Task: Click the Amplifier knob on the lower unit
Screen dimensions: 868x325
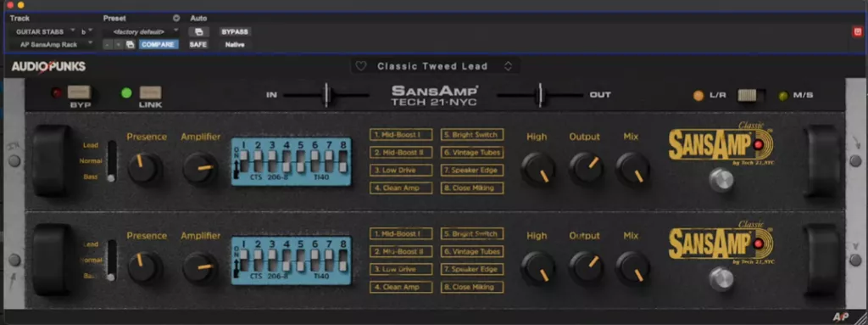Action: point(200,267)
